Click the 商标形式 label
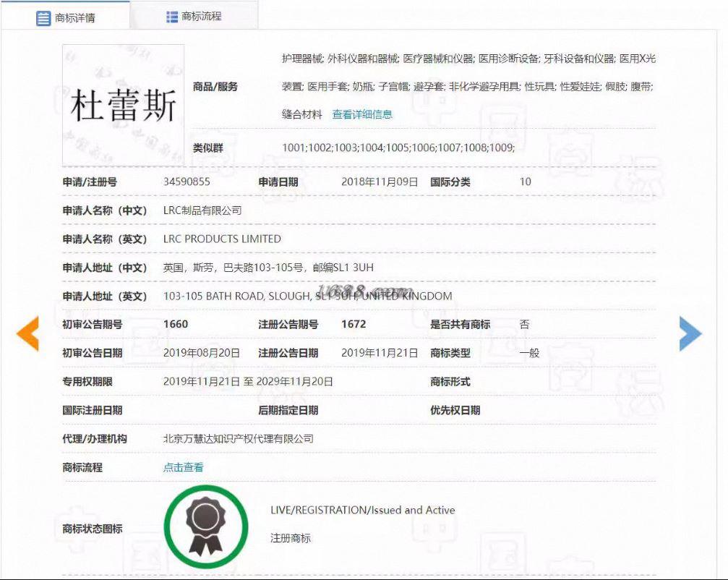This screenshot has width=728, height=580. 450,382
